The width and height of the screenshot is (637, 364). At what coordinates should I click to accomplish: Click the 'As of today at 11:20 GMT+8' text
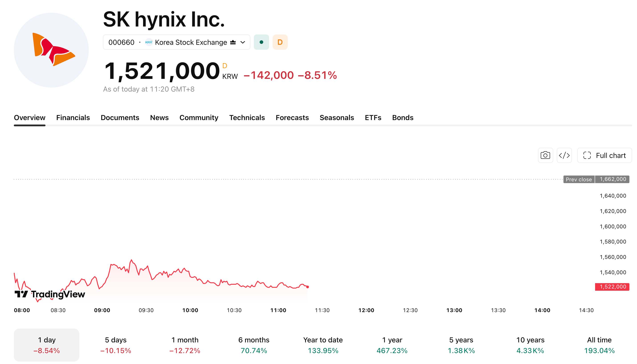(149, 89)
